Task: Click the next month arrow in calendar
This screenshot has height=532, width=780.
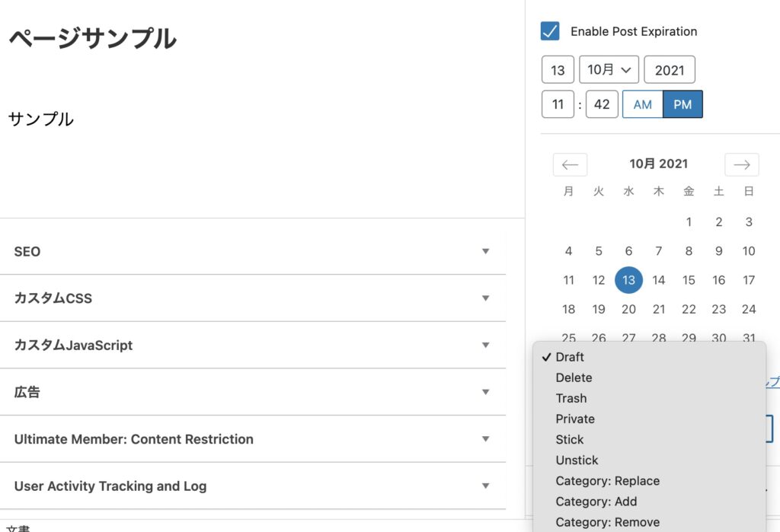Action: click(741, 164)
